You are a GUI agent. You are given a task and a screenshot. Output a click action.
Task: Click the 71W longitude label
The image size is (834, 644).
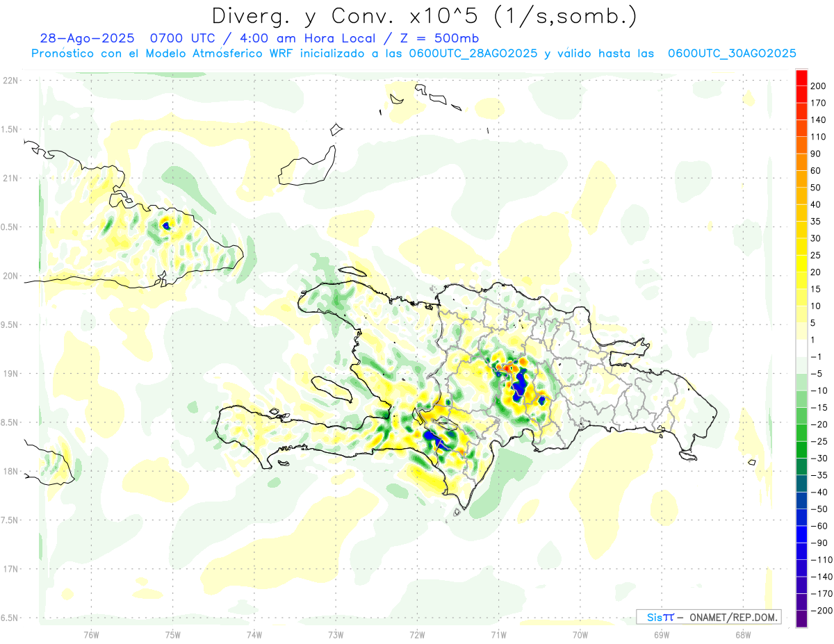498,634
